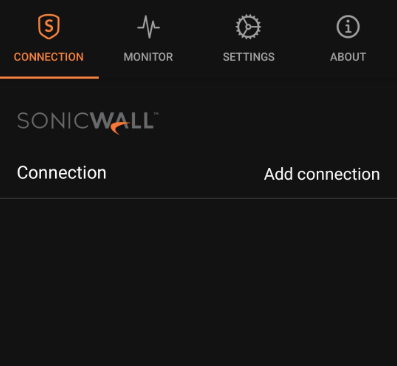Tap the trademark symbol beside the logo
The image size is (397, 366).
pos(156,114)
